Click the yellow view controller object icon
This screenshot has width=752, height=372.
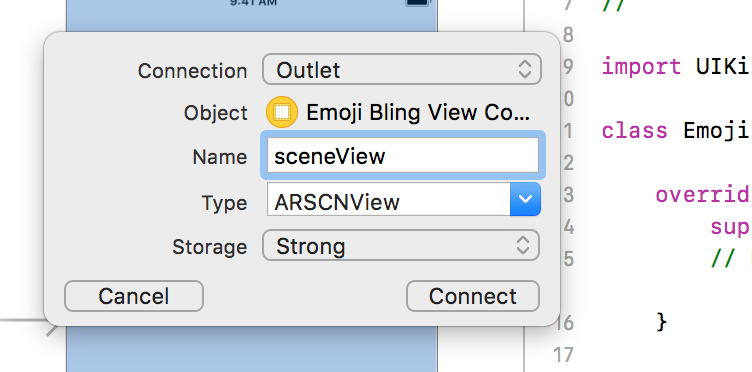pyautogui.click(x=282, y=112)
